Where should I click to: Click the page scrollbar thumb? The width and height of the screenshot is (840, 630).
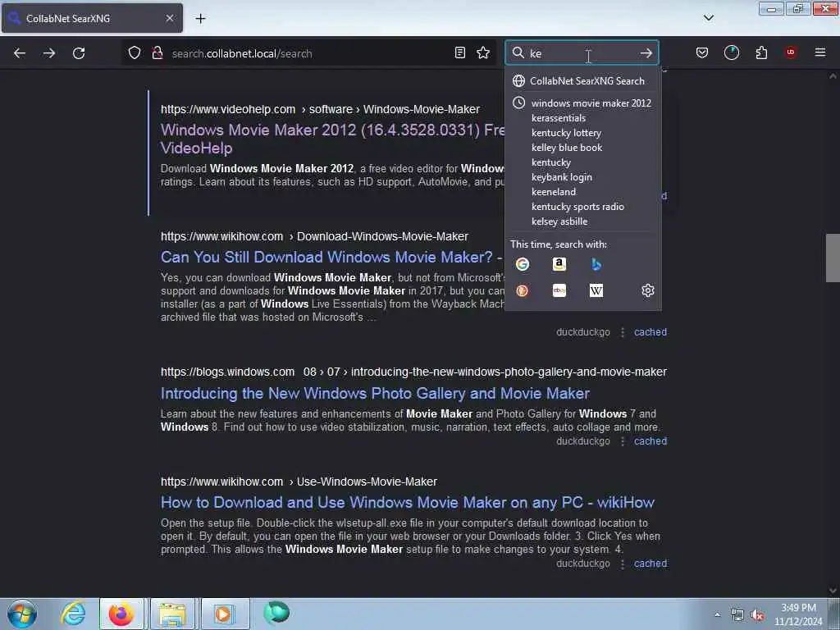[833, 258]
